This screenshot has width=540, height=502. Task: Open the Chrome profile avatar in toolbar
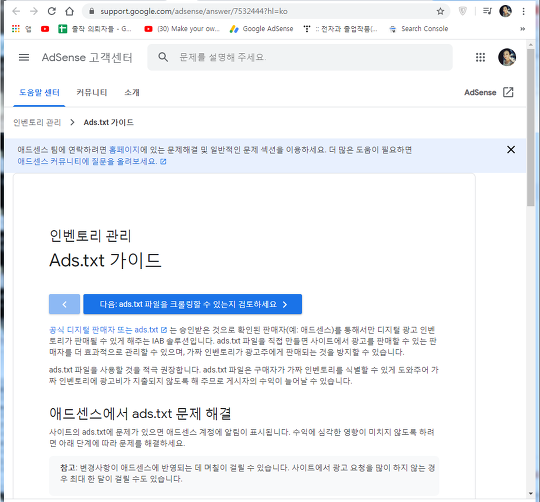(505, 11)
